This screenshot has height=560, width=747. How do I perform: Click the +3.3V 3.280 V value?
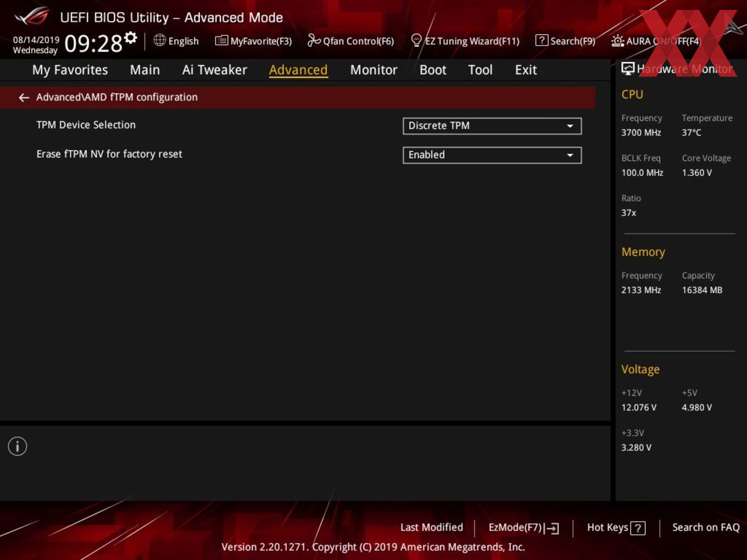click(637, 448)
